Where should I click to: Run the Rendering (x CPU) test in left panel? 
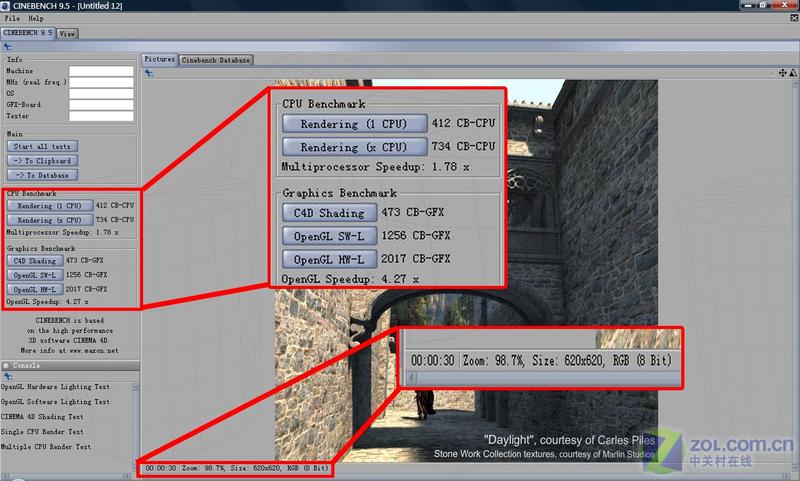click(50, 220)
